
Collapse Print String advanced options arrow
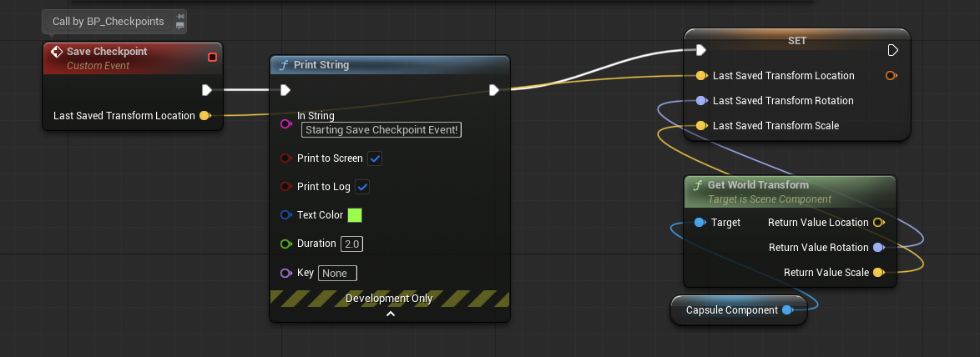point(390,314)
